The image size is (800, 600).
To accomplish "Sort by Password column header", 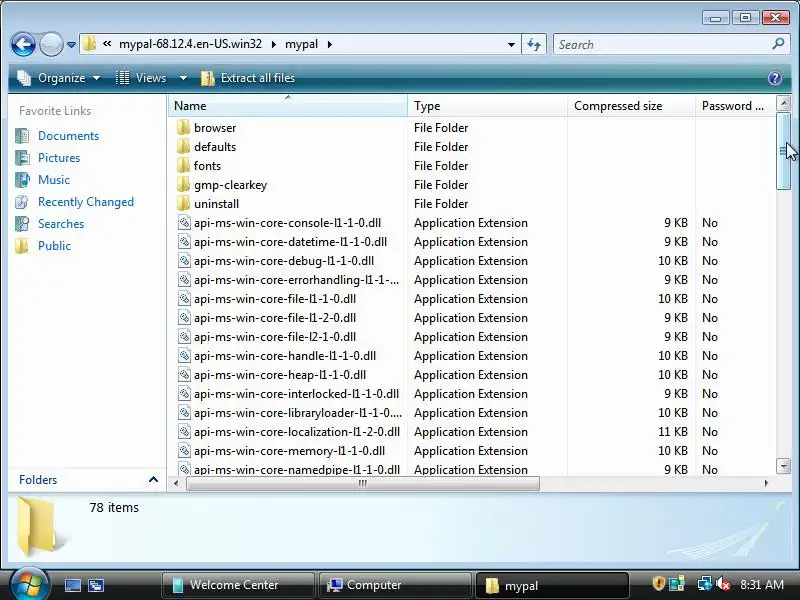I will click(x=735, y=106).
